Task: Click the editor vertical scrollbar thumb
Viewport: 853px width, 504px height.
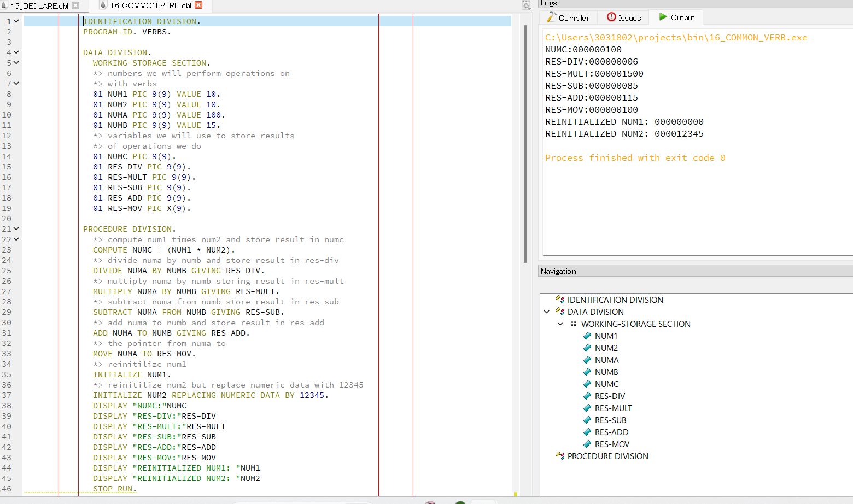Action: pyautogui.click(x=525, y=144)
